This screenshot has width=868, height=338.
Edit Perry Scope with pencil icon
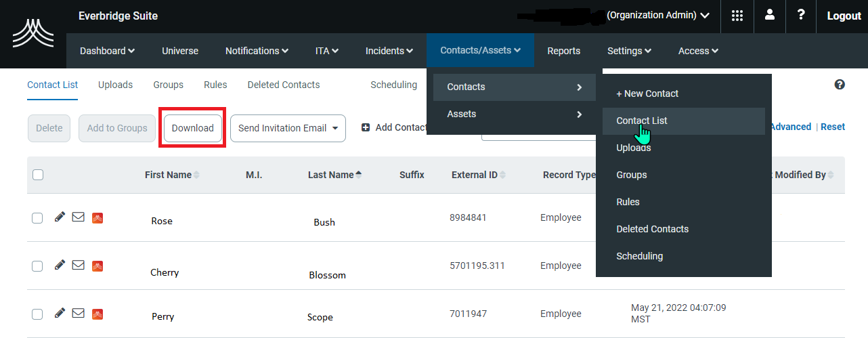point(60,313)
